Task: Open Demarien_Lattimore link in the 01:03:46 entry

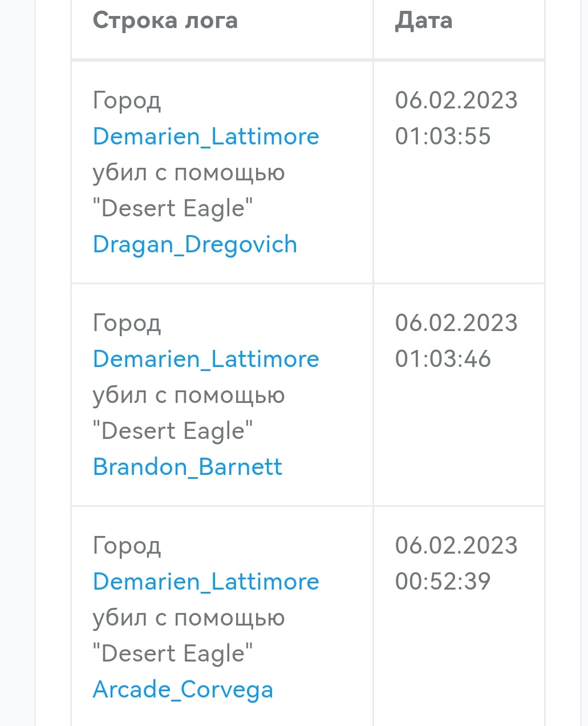Action: click(x=206, y=359)
